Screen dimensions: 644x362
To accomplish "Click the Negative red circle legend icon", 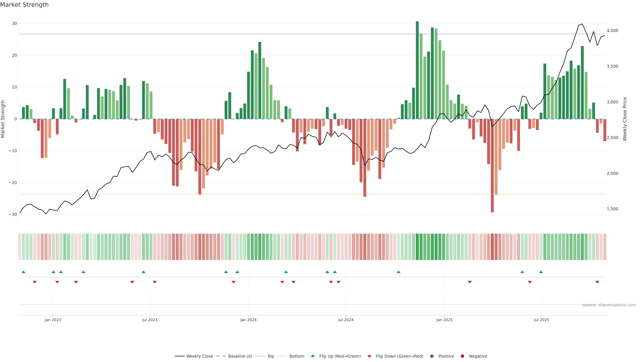I will [462, 356].
